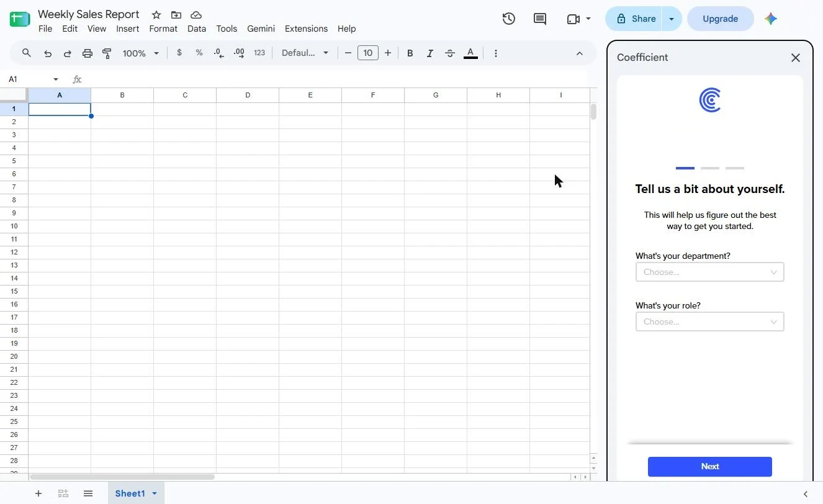Start a video call with camera icon
Image resolution: width=823 pixels, height=504 pixels.
click(x=573, y=19)
